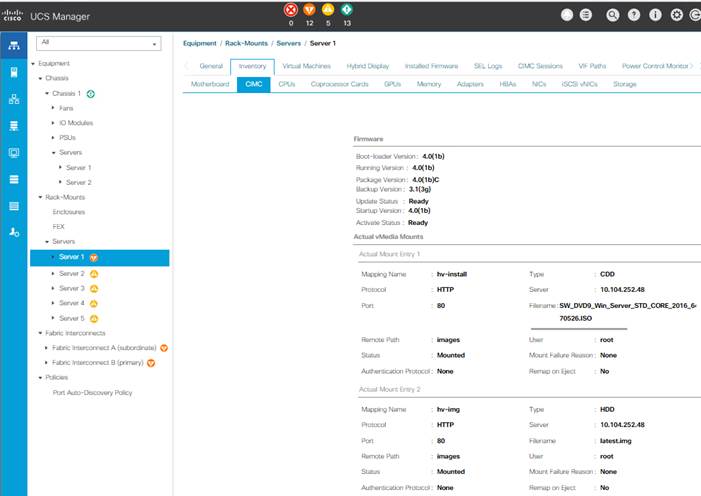The height and width of the screenshot is (496, 701).
Task: Click the green warnings icon
Action: pos(346,10)
